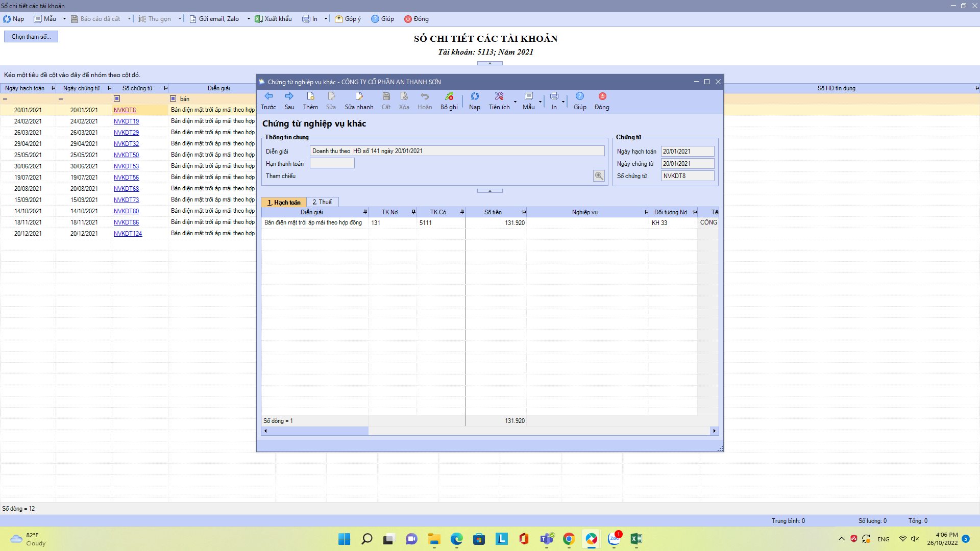The height and width of the screenshot is (551, 980).
Task: Click the Sau forward arrow icon
Action: point(289,96)
